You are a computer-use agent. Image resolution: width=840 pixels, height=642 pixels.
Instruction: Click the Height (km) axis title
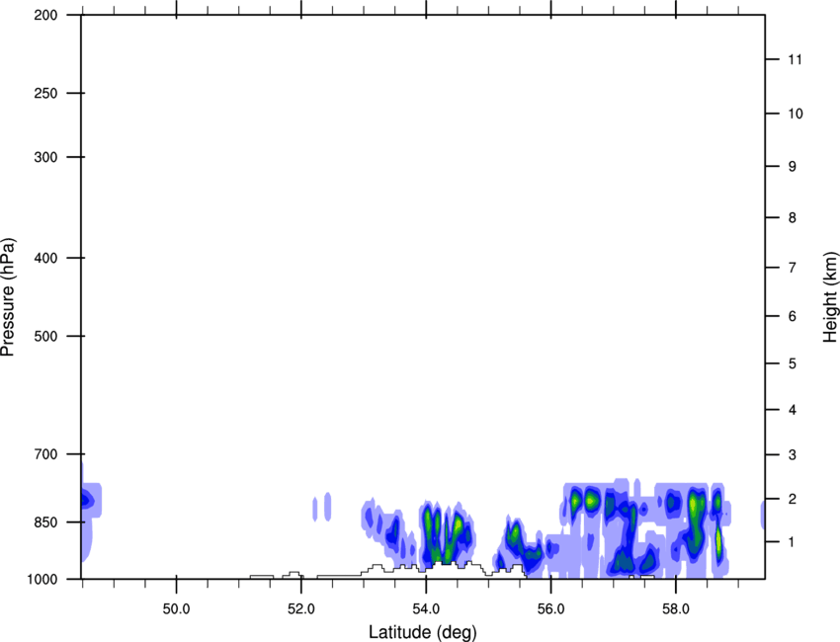pos(830,297)
